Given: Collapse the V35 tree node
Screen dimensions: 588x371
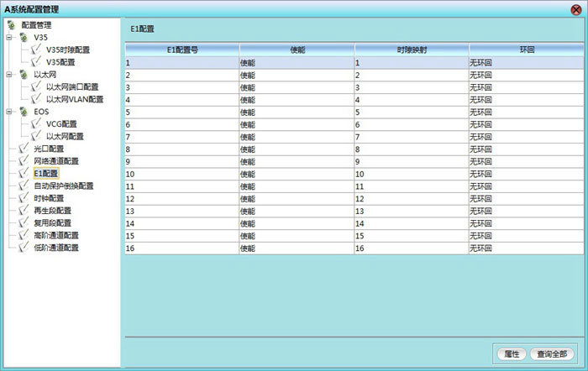Looking at the screenshot, I should (x=8, y=38).
